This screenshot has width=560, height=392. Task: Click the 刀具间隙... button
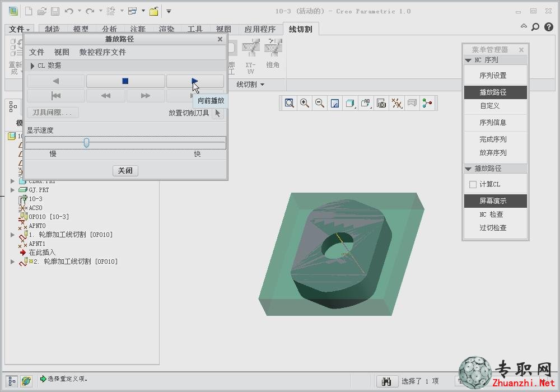tap(53, 113)
